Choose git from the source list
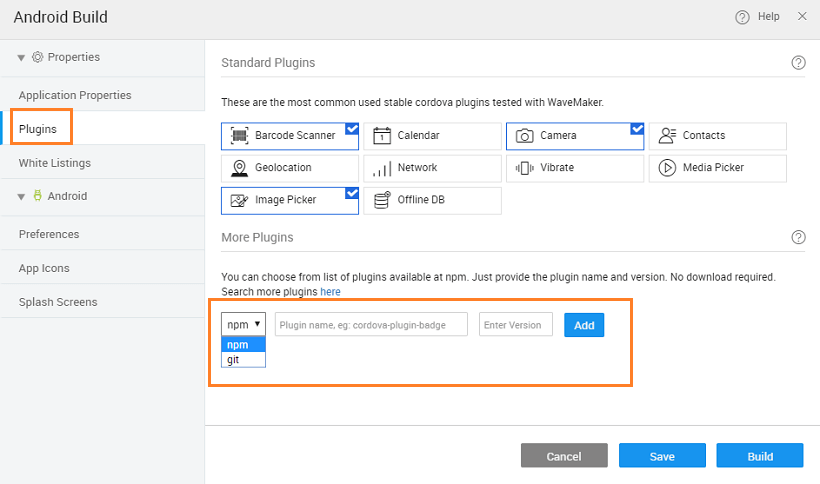This screenshot has width=820, height=484. pyautogui.click(x=234, y=359)
